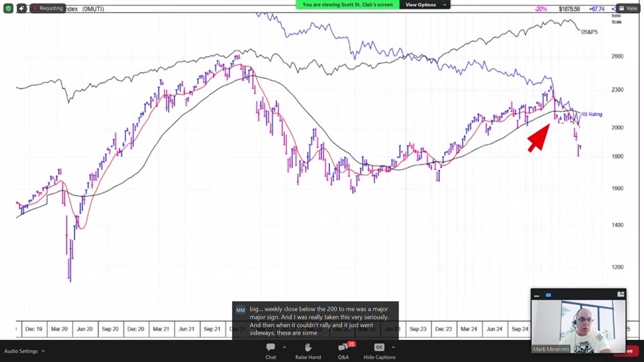Image resolution: width=644 pixels, height=362 pixels.
Task: Click the 'Mar 20' date axis label
Action: pyautogui.click(x=59, y=329)
